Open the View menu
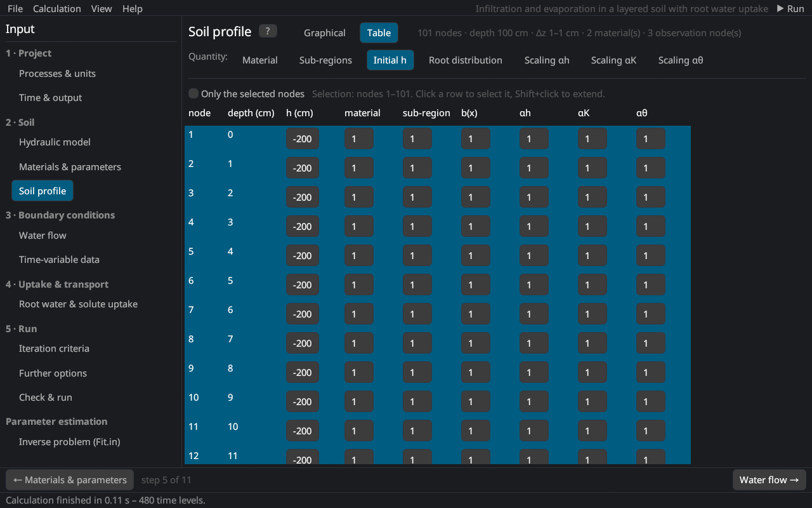Viewport: 812px width, 508px height. (x=101, y=9)
